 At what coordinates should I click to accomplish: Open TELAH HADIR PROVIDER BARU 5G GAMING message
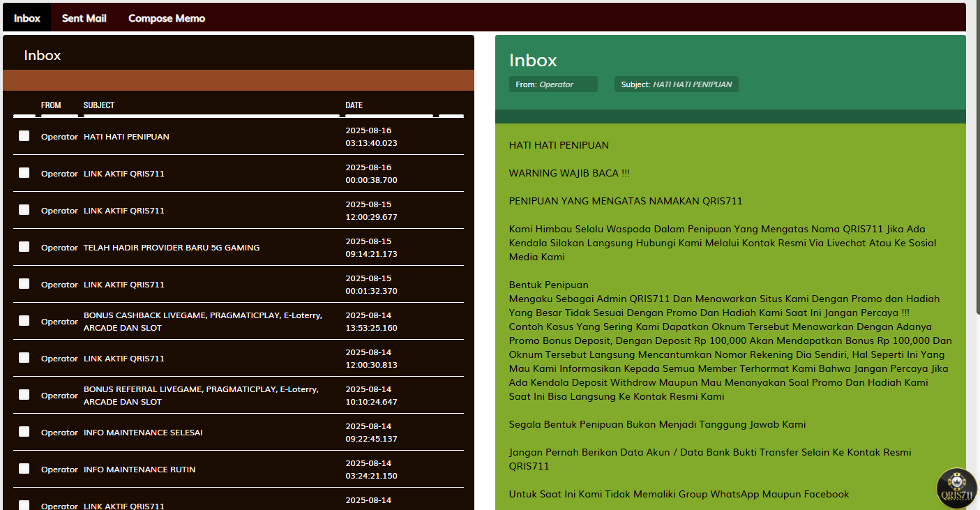coord(172,248)
